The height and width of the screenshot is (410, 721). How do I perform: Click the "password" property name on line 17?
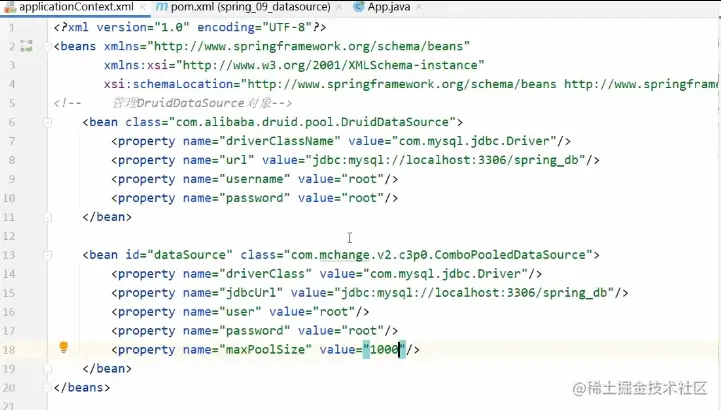click(254, 330)
